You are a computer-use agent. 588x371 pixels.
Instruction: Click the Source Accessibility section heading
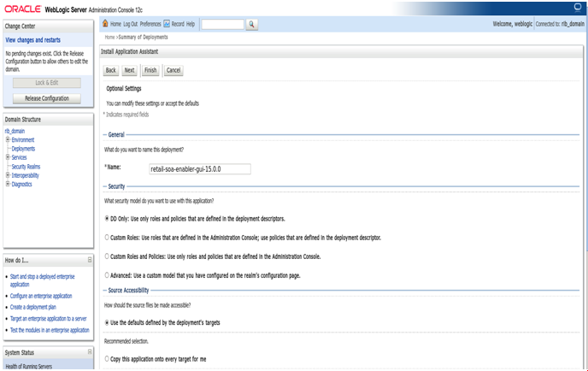[x=128, y=290]
